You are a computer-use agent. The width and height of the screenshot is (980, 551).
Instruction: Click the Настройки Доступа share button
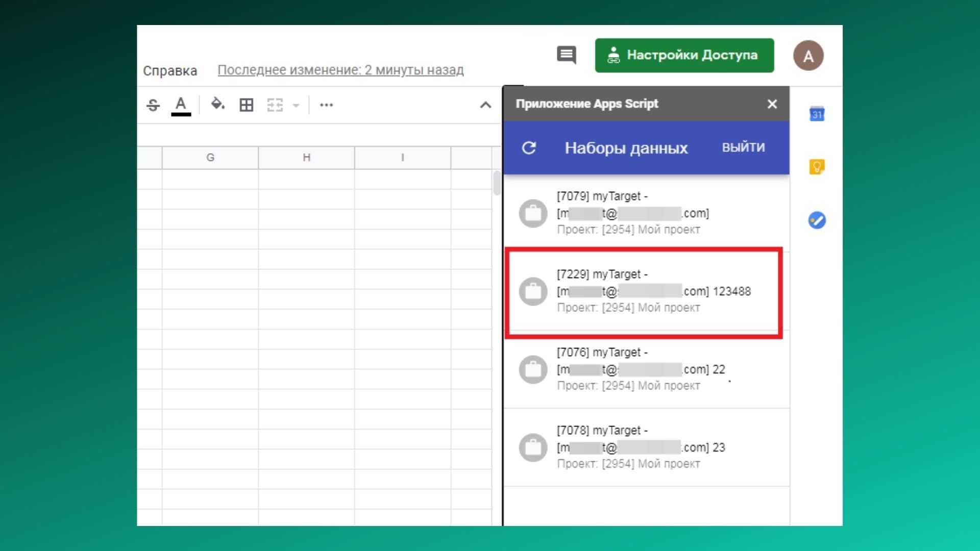coord(684,55)
